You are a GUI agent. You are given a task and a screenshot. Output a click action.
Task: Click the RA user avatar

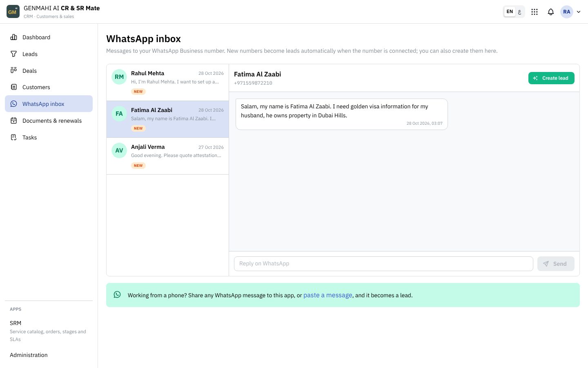(x=566, y=12)
